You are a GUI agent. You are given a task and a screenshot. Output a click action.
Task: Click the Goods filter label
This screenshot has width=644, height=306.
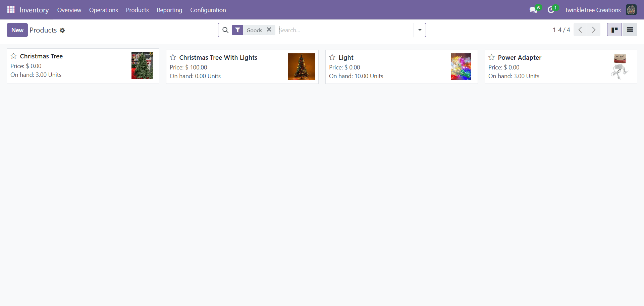[254, 30]
